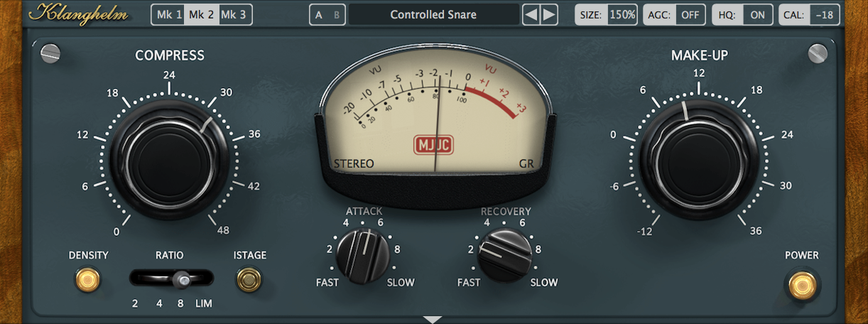Viewport: 868px width, 324px height.
Task: Switch to the Mk 3 model
Action: 234,14
